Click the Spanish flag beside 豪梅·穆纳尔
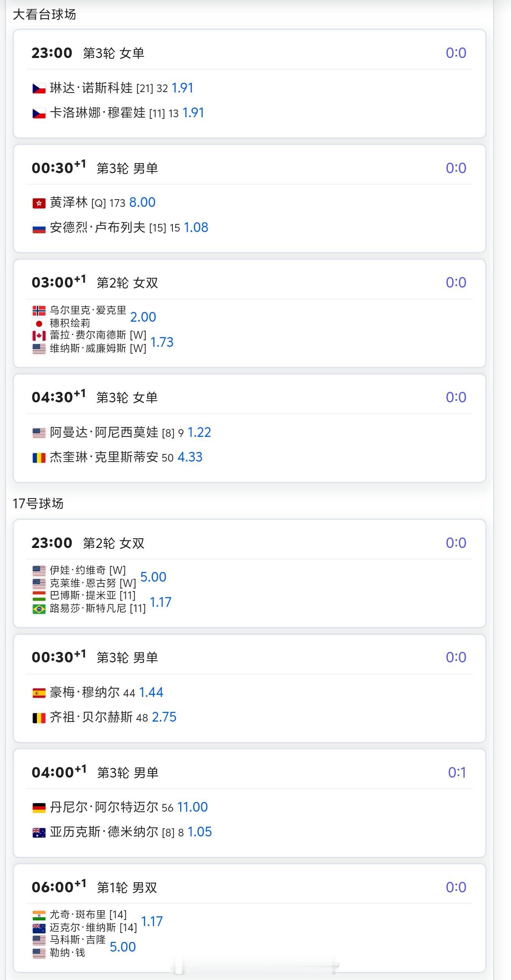The height and width of the screenshot is (980, 511). pyautogui.click(x=39, y=693)
